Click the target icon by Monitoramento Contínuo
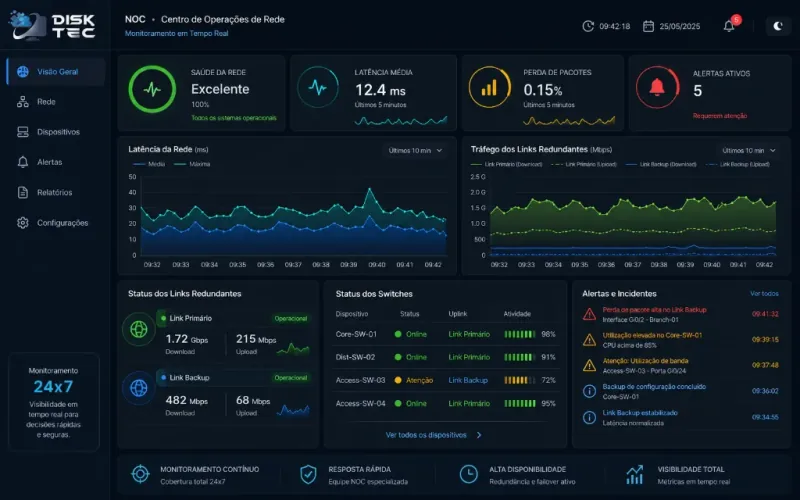Image resolution: width=800 pixels, height=500 pixels. 140,474
